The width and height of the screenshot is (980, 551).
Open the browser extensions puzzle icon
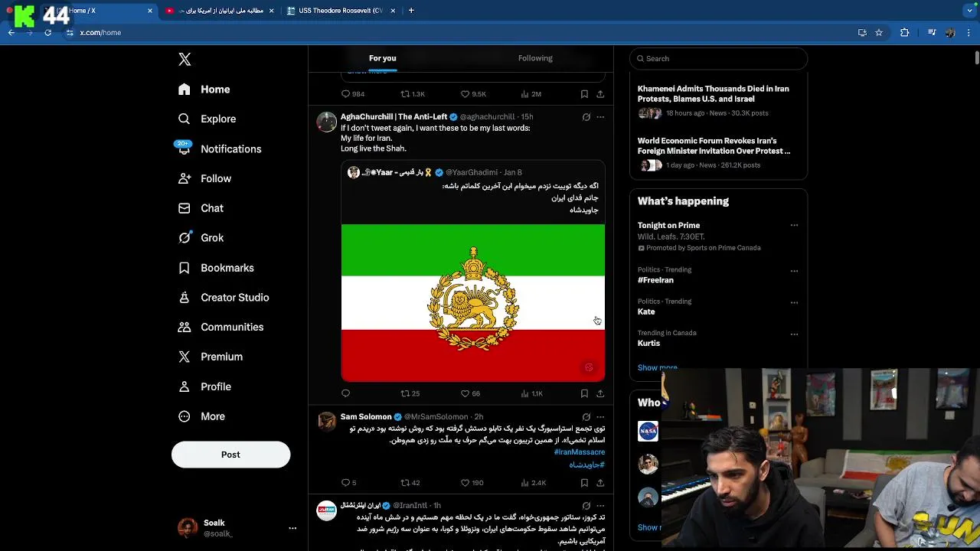point(905,33)
